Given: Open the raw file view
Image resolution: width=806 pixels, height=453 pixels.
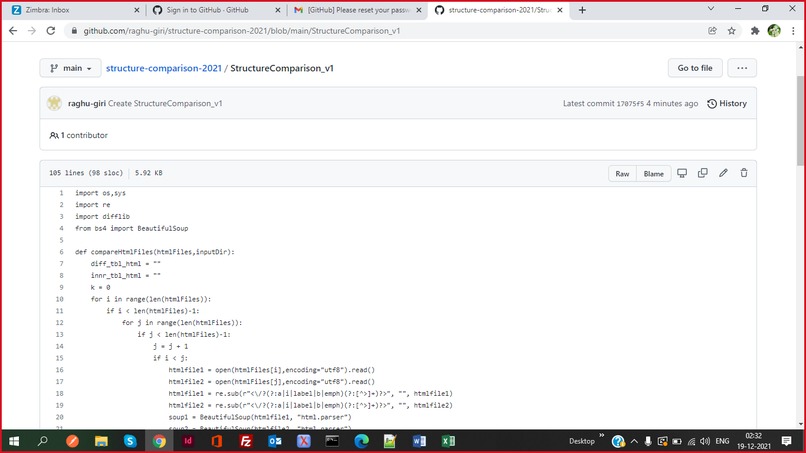Looking at the screenshot, I should (x=622, y=174).
